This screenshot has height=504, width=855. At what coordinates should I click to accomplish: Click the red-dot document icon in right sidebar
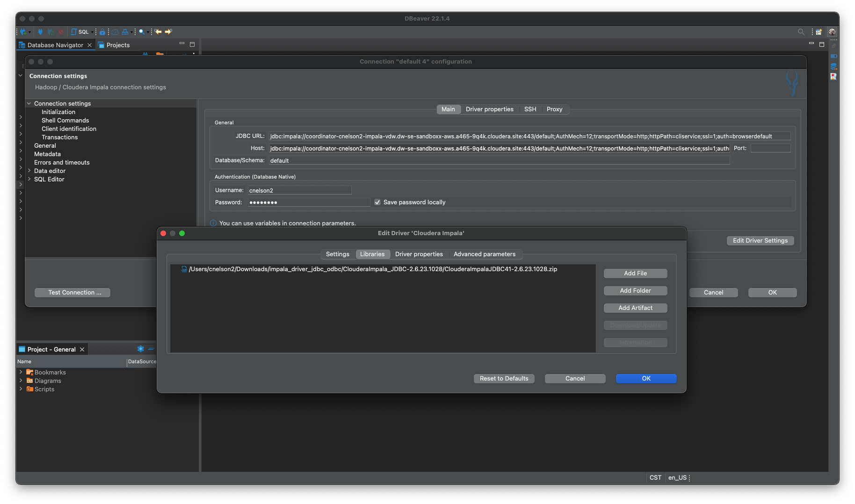coord(833,76)
